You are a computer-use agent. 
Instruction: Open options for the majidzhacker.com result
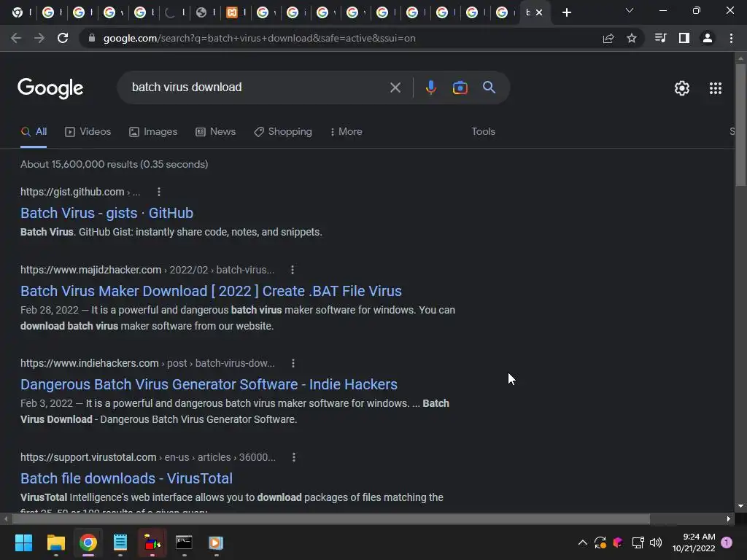click(x=293, y=270)
